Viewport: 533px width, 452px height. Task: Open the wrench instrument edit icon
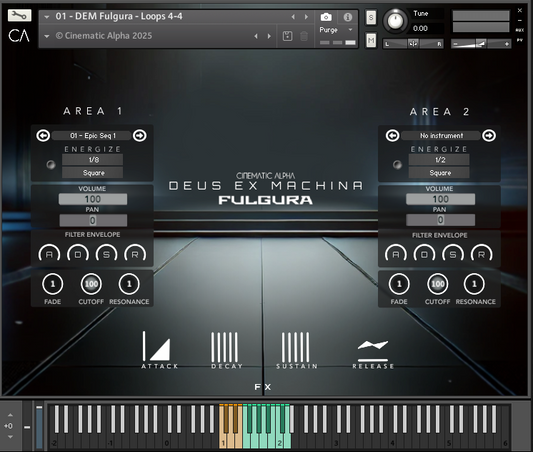tap(19, 15)
